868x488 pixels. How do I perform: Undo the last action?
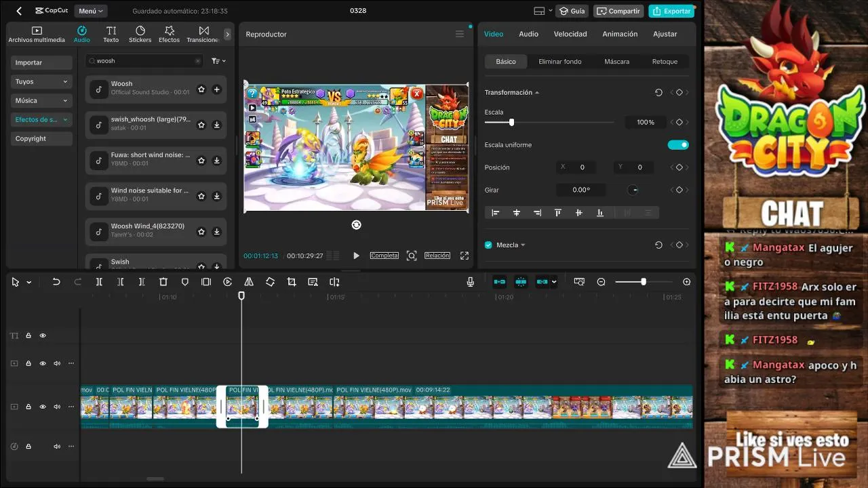coord(56,282)
